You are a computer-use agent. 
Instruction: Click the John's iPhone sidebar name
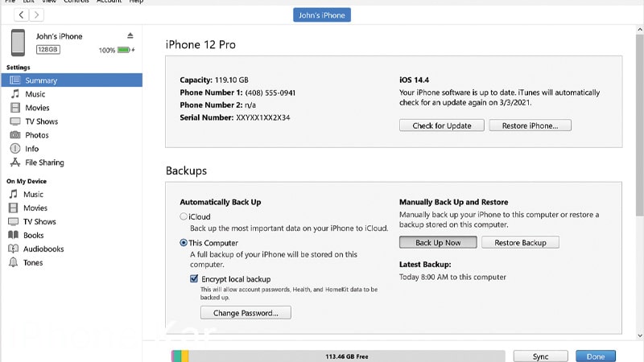click(59, 36)
